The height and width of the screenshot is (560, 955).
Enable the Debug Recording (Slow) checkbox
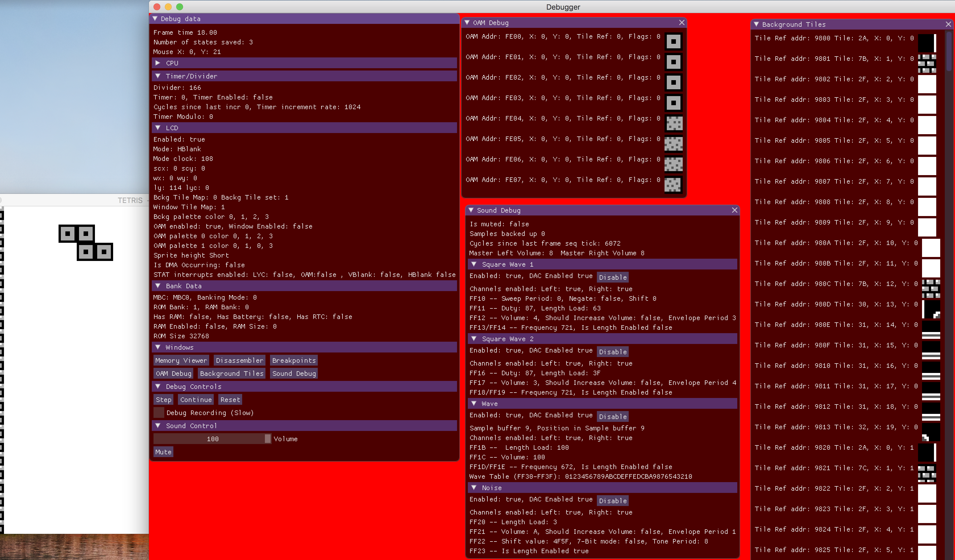pos(159,413)
